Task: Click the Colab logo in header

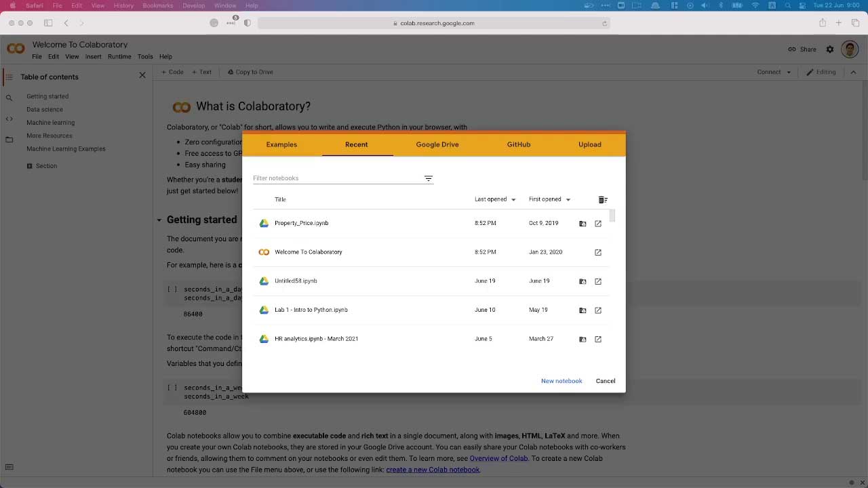Action: tap(16, 49)
